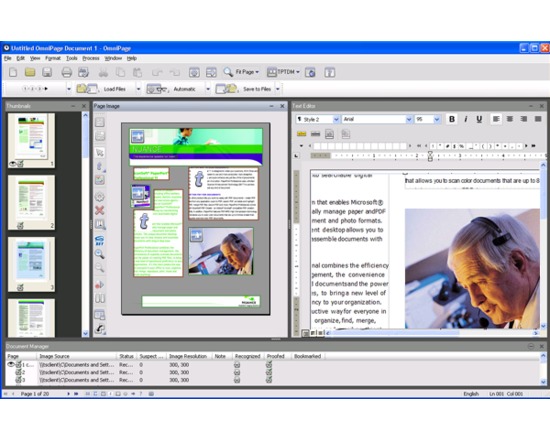Image resolution: width=550 pixels, height=440 pixels.
Task: Start the 1-2-3 workflow button
Action: tap(35, 89)
